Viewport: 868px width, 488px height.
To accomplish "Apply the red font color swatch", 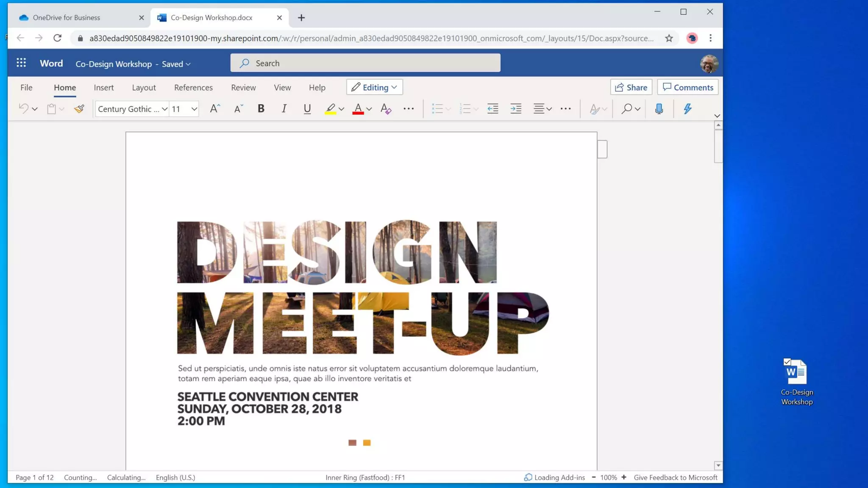I will pyautogui.click(x=358, y=109).
